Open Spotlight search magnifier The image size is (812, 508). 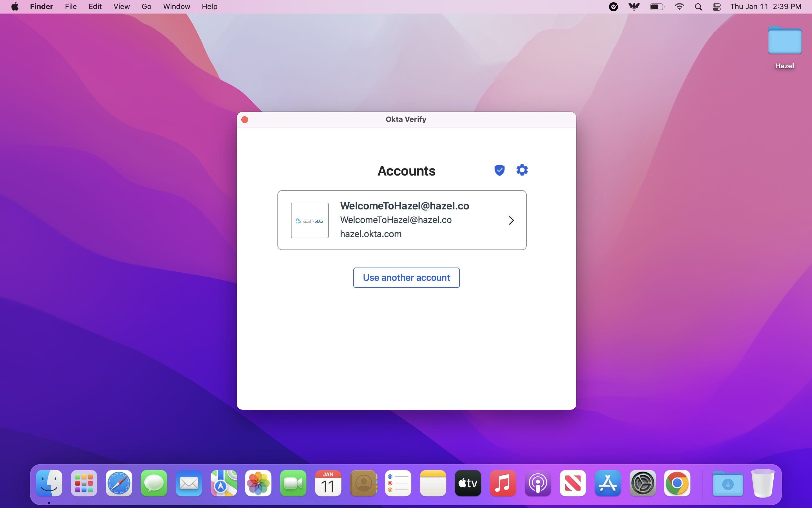tap(698, 7)
